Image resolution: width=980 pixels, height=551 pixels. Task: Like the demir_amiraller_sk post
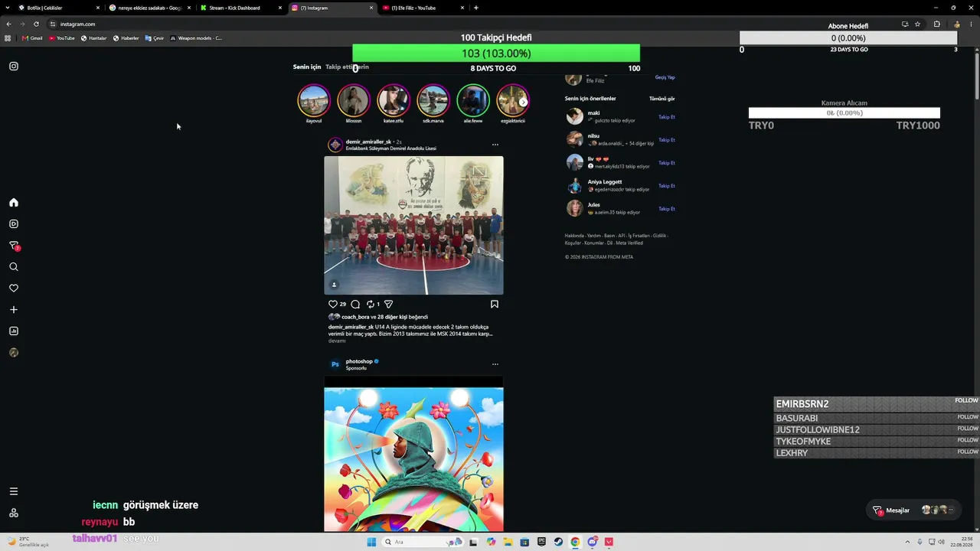point(332,304)
